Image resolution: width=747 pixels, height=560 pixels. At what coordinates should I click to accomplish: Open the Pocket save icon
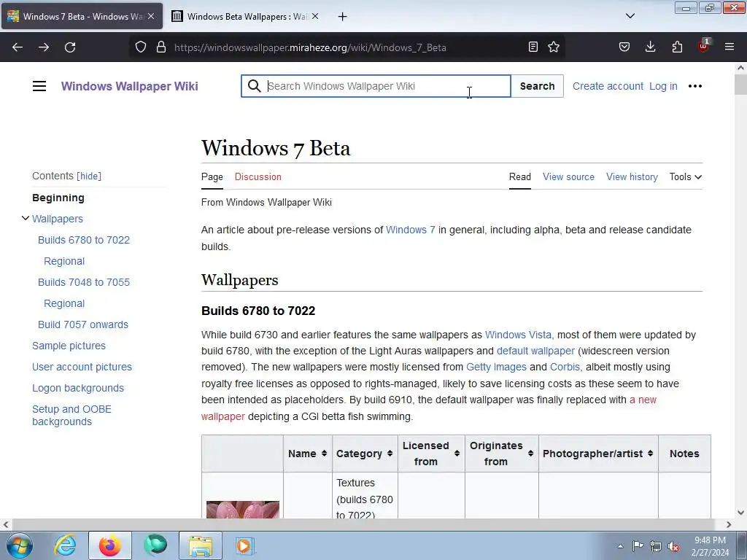[624, 47]
